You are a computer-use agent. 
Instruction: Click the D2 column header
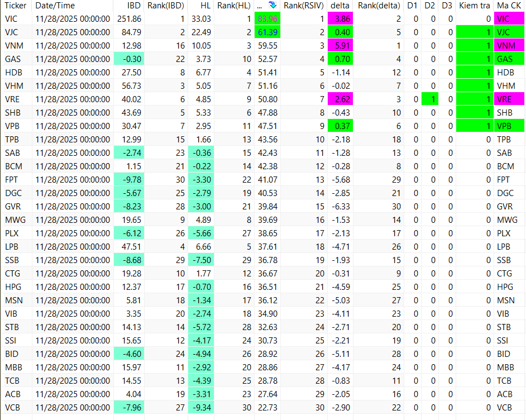coord(429,6)
